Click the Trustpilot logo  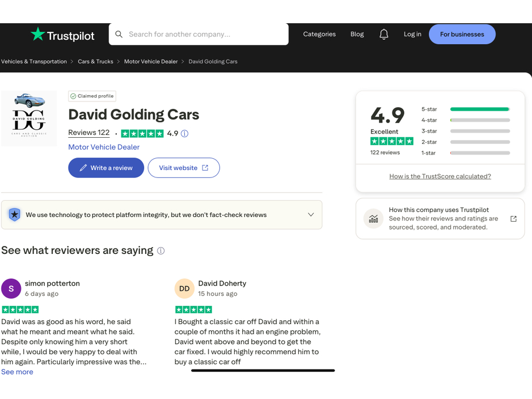click(62, 35)
